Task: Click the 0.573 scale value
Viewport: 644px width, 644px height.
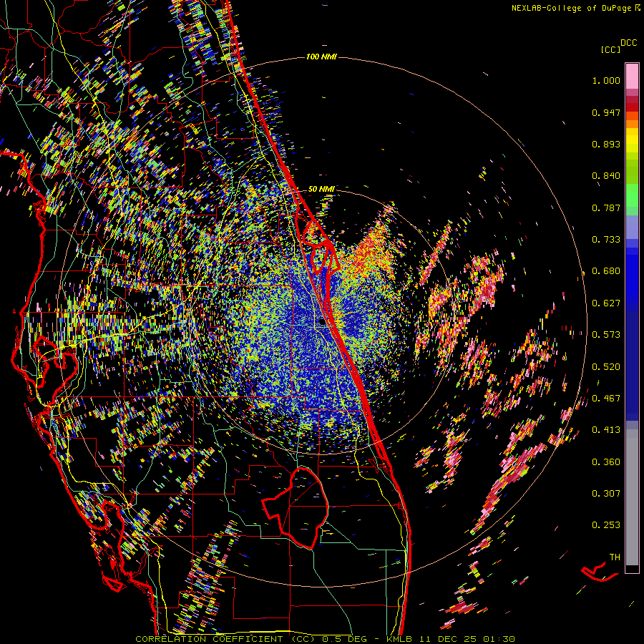Action: click(x=606, y=335)
